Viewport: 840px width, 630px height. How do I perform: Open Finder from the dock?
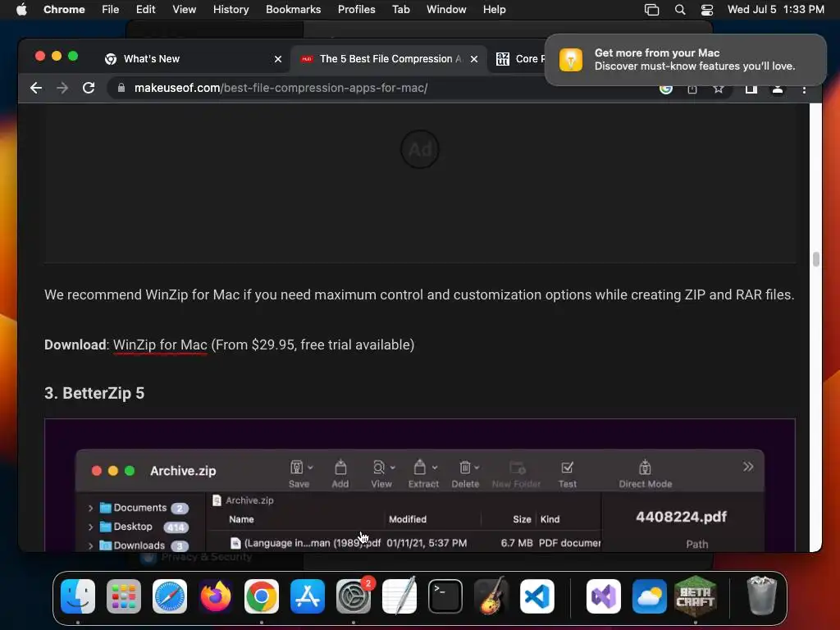click(78, 596)
